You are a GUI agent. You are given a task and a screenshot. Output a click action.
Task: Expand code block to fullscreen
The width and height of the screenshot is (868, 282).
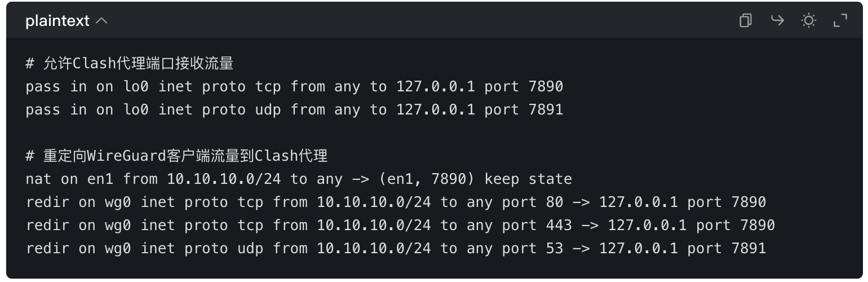(x=840, y=21)
